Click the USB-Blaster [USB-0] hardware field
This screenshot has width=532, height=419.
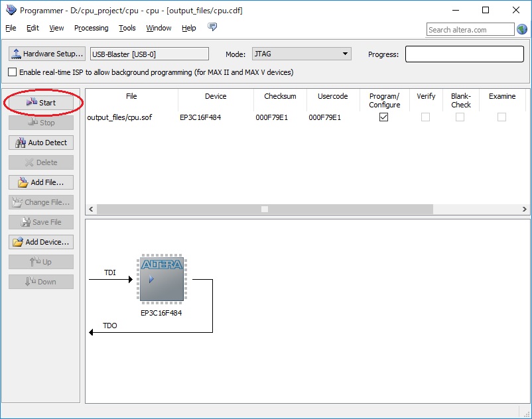point(149,54)
